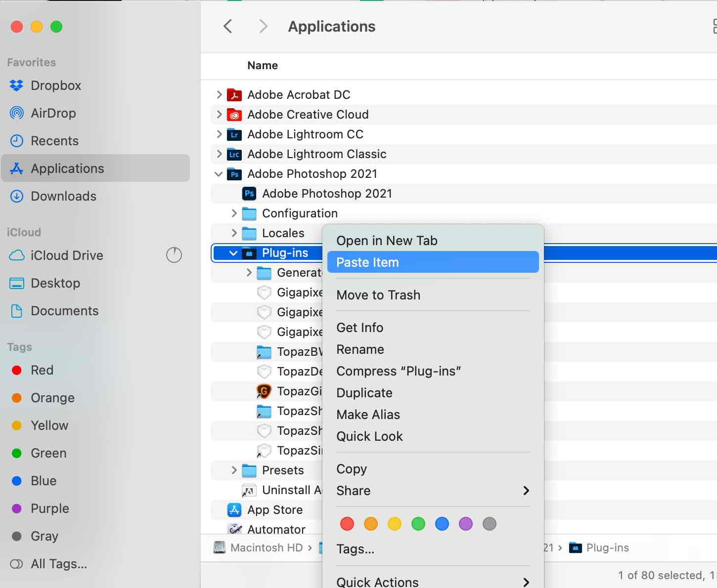717x588 pixels.
Task: Apply the red tag in the context menu
Action: coord(347,524)
